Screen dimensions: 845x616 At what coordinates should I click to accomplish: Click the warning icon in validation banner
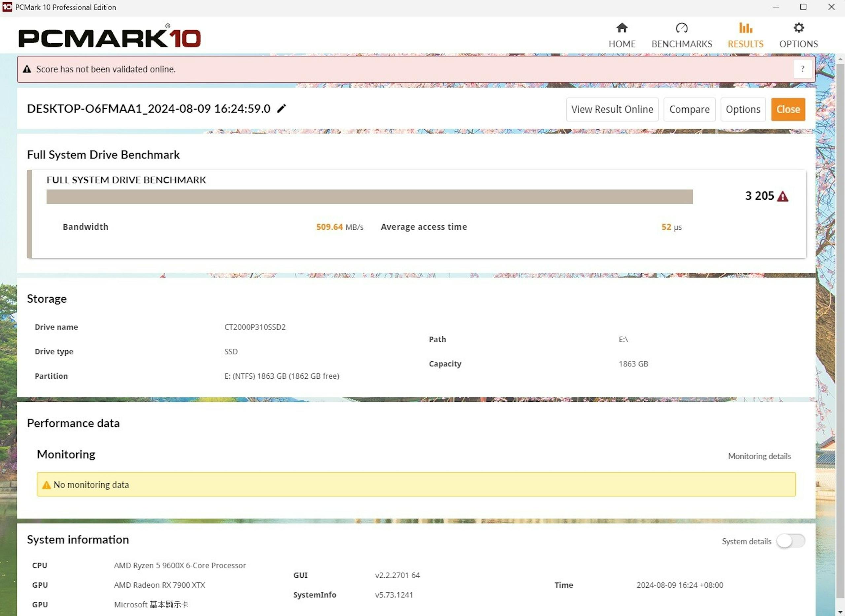click(x=27, y=69)
